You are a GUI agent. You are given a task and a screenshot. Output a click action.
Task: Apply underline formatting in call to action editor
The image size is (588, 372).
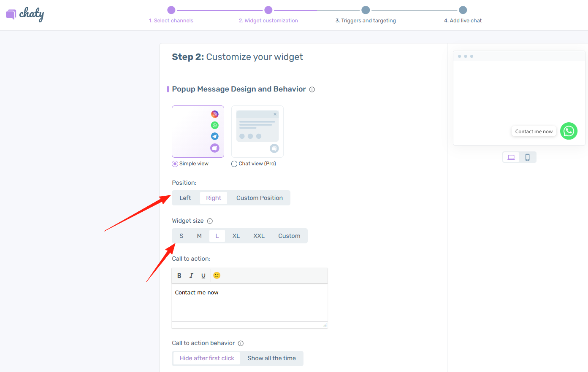[203, 275]
